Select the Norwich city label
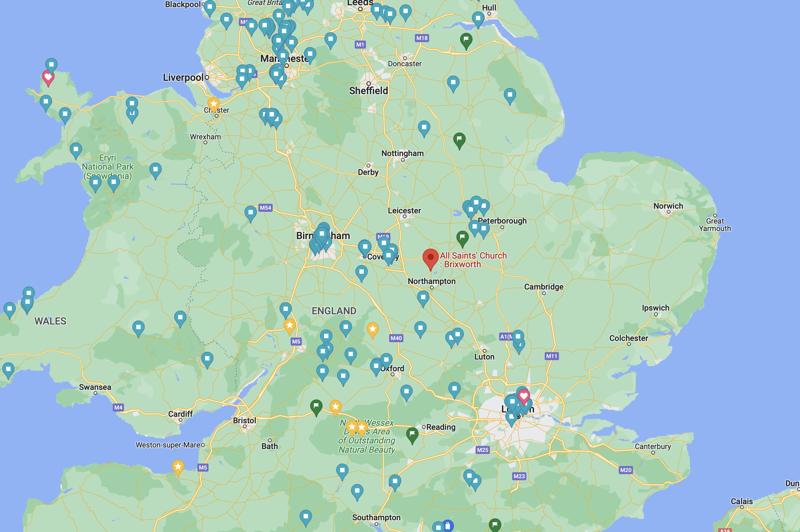The image size is (800, 532). (668, 206)
